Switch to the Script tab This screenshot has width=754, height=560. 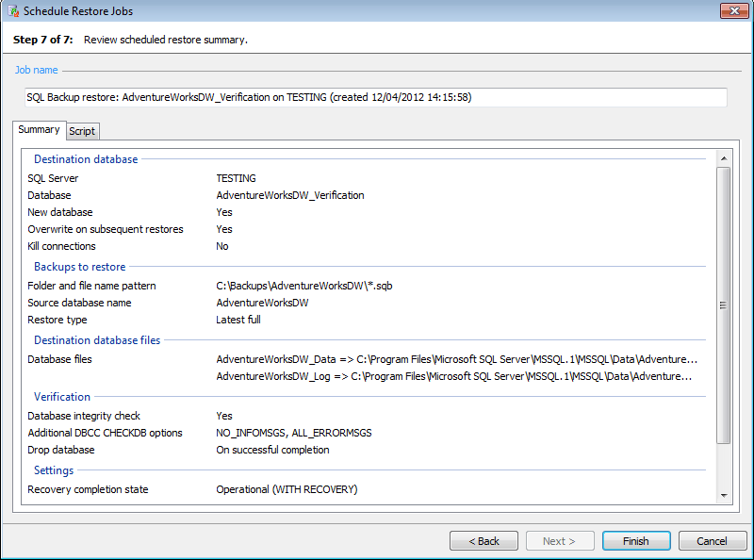pyautogui.click(x=82, y=131)
